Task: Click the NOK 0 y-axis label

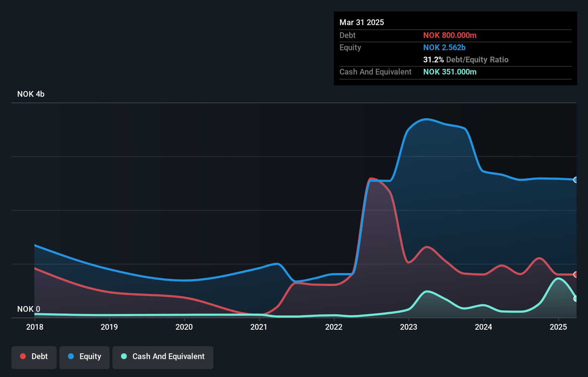Action: tap(29, 309)
